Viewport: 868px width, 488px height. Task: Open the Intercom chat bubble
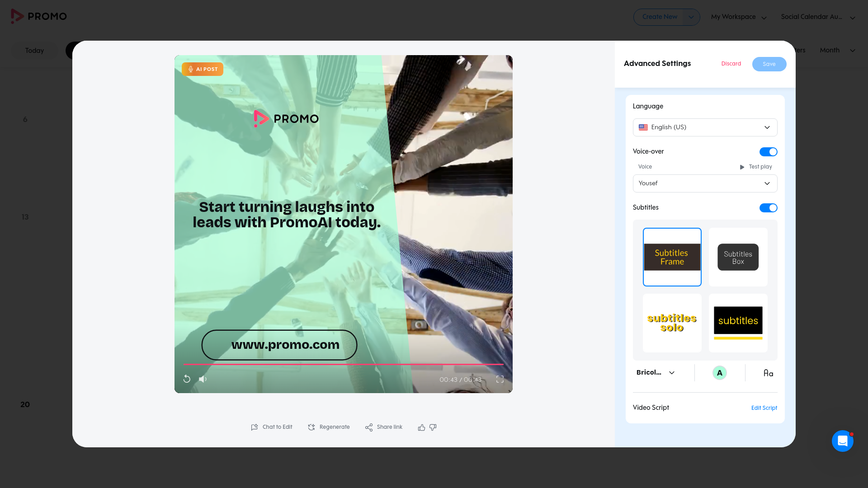tap(842, 441)
